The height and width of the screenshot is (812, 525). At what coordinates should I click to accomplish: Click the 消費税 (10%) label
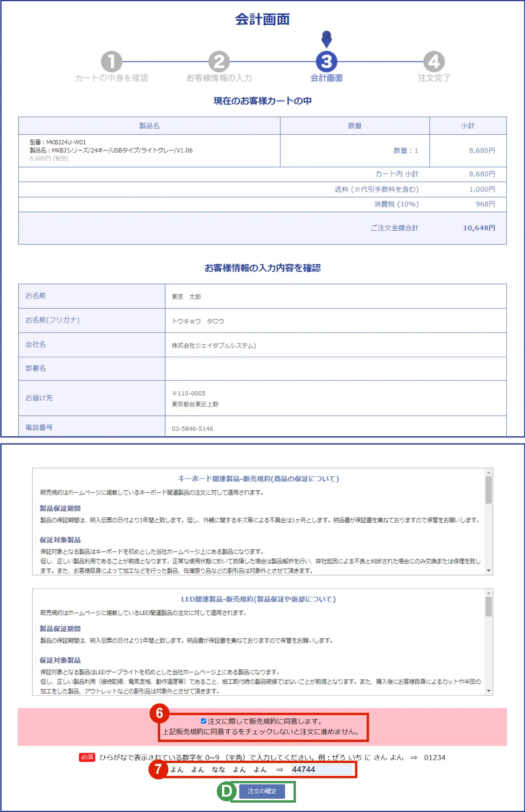coord(396,204)
